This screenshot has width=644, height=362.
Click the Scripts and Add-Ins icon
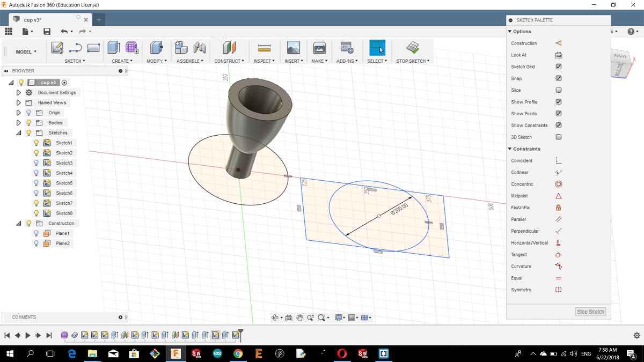coord(347,48)
